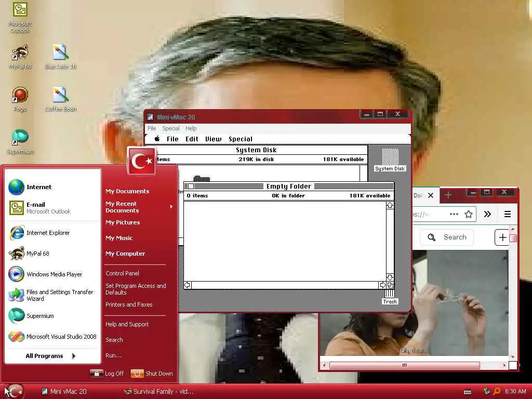Open My Music
532x399 pixels.
[x=119, y=238]
